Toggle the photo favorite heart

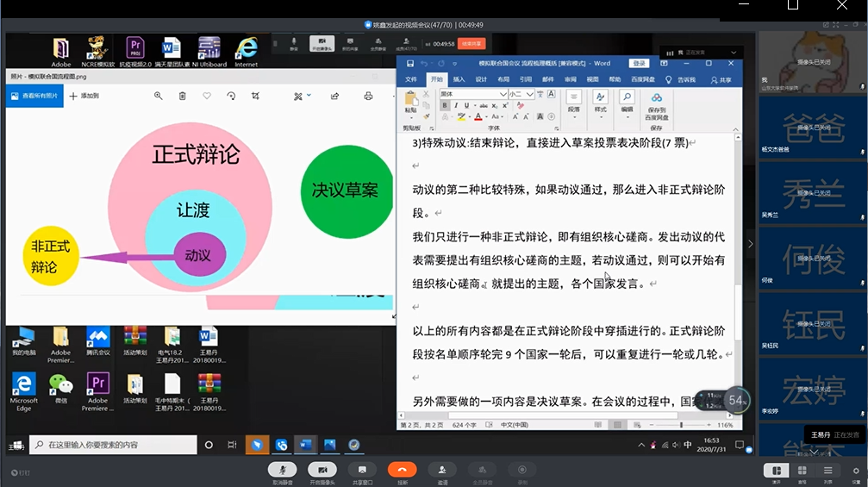click(206, 96)
